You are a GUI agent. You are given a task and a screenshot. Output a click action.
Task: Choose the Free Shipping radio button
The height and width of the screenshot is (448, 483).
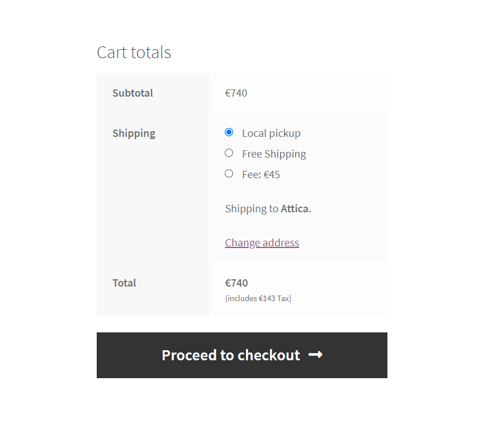(x=229, y=153)
